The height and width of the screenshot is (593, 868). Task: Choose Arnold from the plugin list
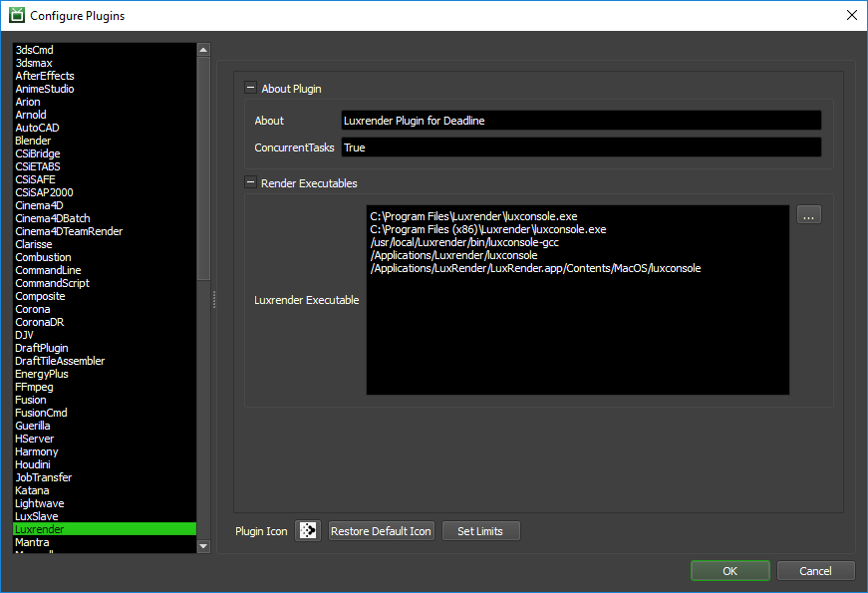point(31,115)
